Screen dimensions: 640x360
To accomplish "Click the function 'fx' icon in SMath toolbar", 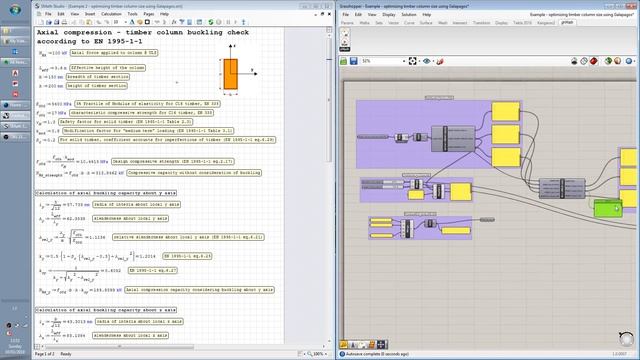I will pos(174,22).
